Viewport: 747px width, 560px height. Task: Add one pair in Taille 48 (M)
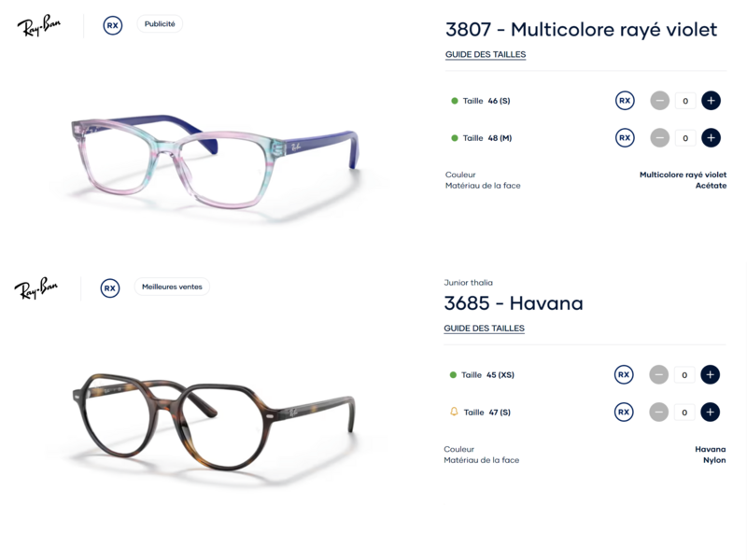(x=711, y=138)
